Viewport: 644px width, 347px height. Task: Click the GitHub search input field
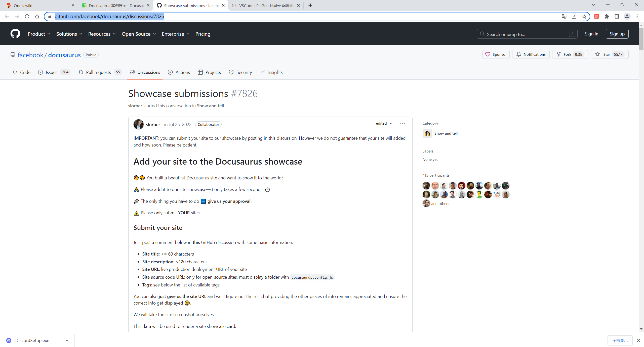[527, 34]
